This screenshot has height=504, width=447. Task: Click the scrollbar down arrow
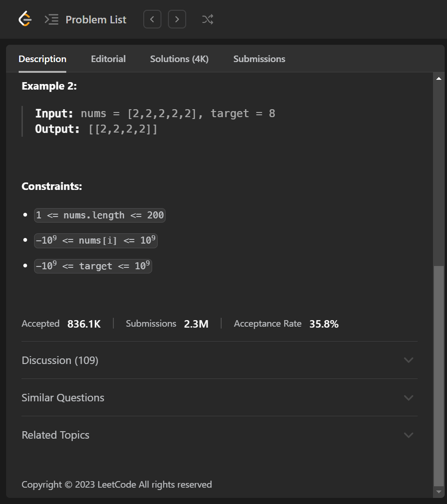[439, 492]
